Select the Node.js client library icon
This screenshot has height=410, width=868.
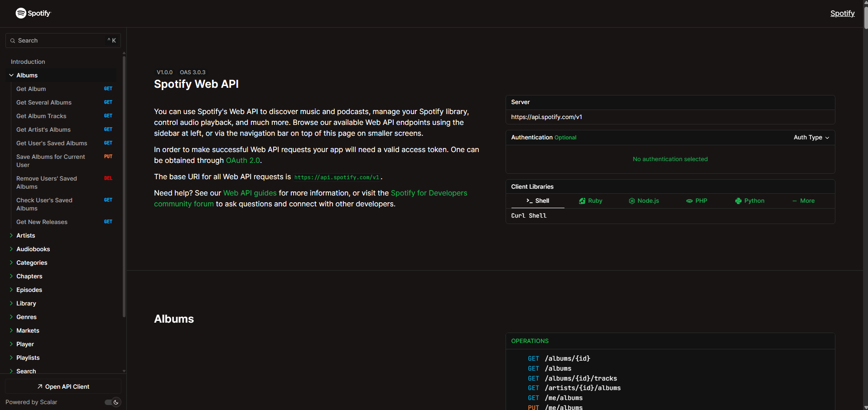tap(632, 201)
